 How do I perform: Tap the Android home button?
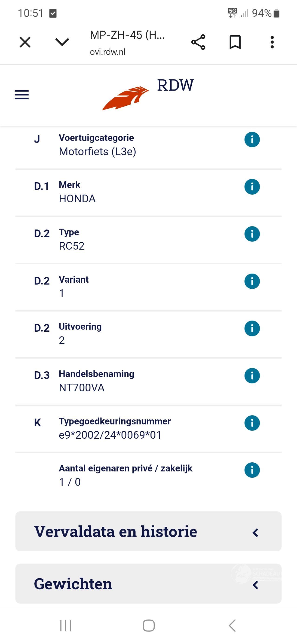tap(149, 625)
